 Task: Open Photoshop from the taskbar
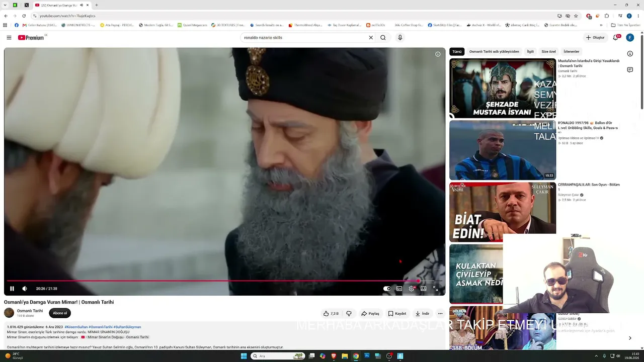coord(367,356)
